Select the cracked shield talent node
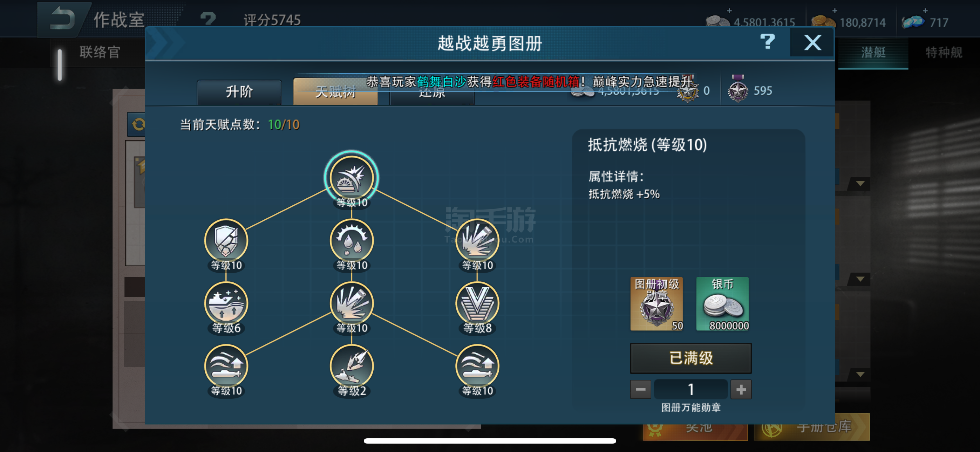Screen dimensions: 980x452 pyautogui.click(x=226, y=240)
